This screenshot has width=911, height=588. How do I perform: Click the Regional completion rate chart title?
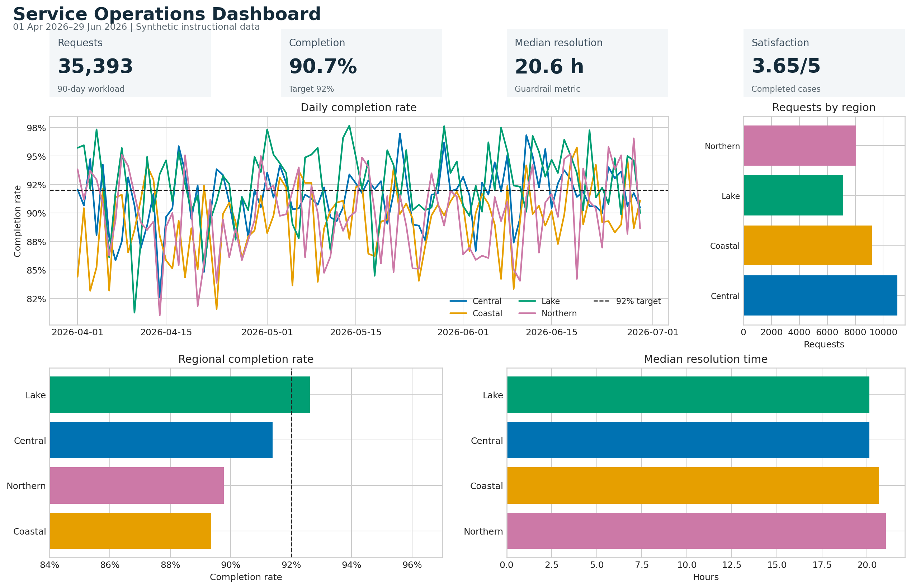(246, 359)
